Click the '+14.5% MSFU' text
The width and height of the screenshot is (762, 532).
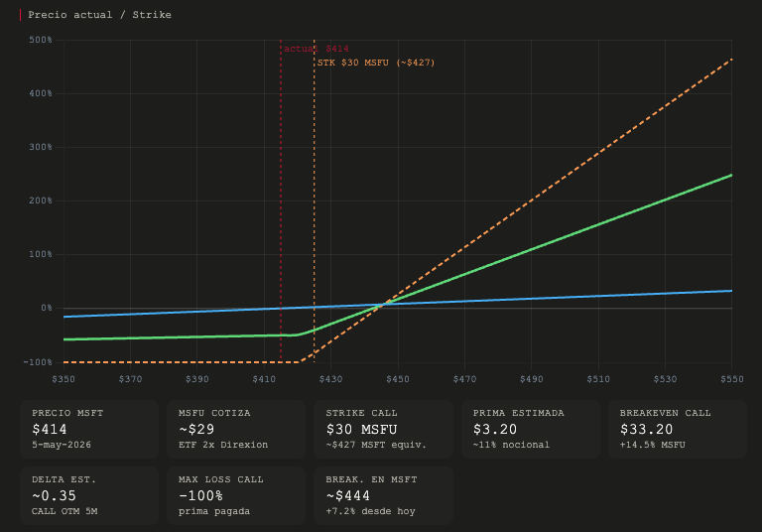point(653,445)
